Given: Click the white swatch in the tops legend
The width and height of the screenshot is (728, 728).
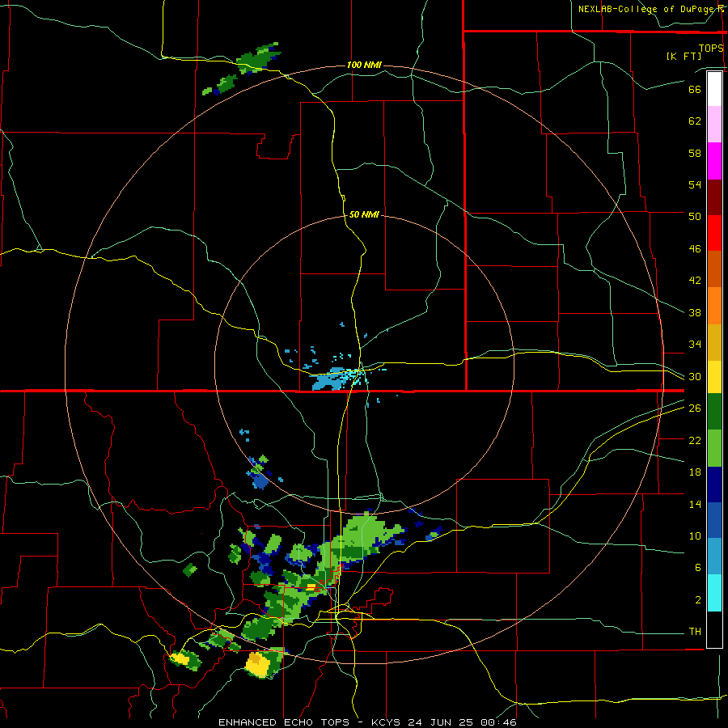Looking at the screenshot, I should point(714,89).
